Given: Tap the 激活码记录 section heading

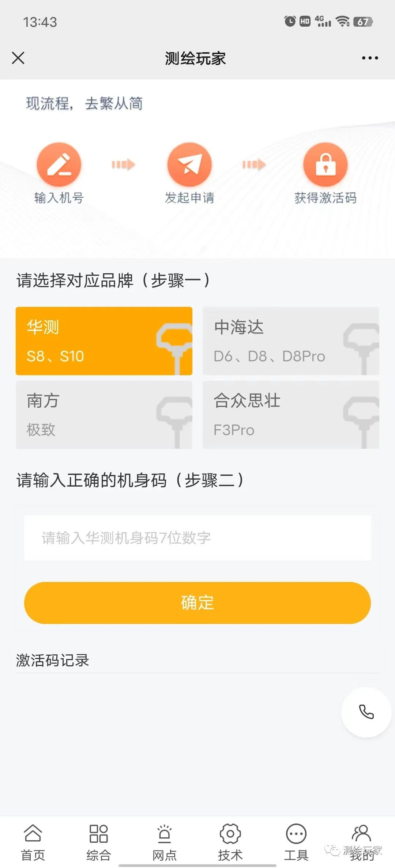Looking at the screenshot, I should (x=53, y=660).
